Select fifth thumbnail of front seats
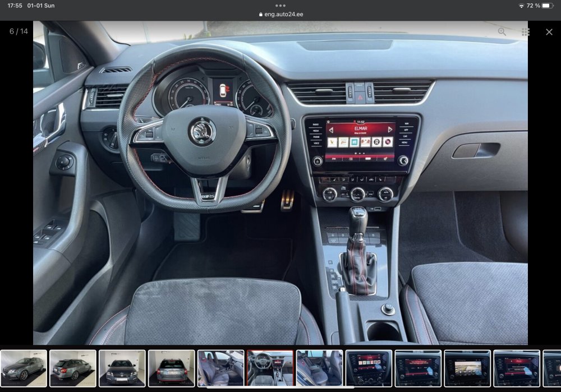561x392 pixels. click(x=220, y=368)
